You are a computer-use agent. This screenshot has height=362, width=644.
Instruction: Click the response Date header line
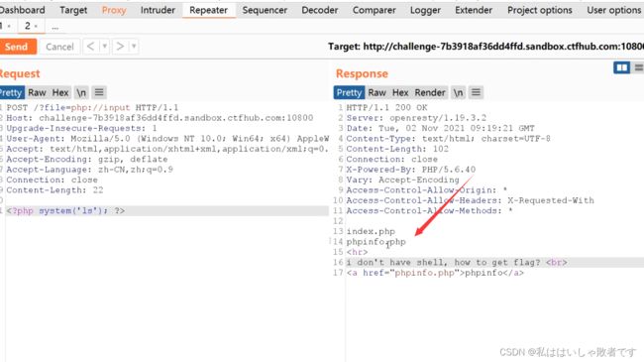pyautogui.click(x=440, y=128)
